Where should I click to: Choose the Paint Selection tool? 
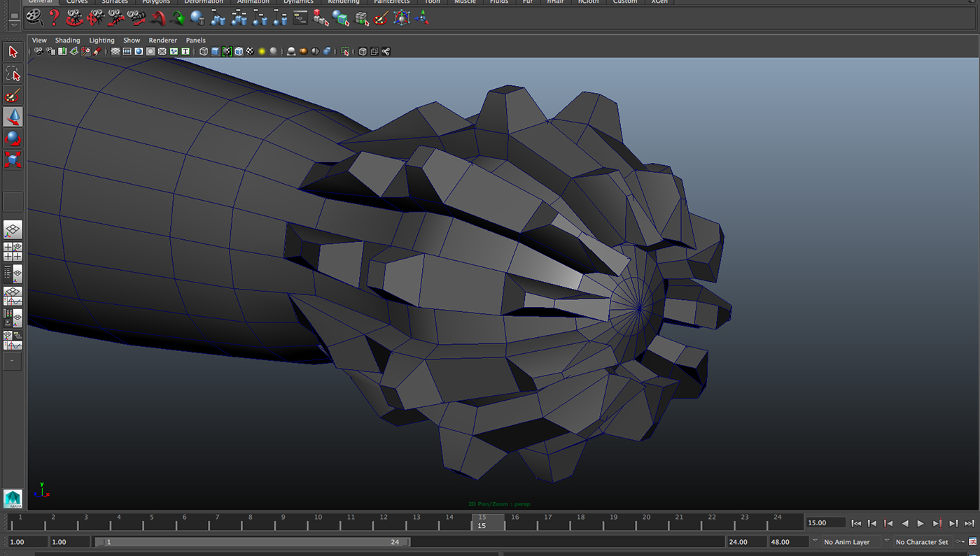click(13, 95)
